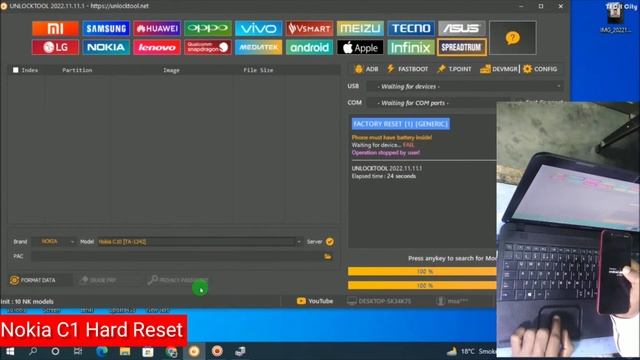The height and width of the screenshot is (360, 640).
Task: Select the Tecno brand logo
Action: 411,28
